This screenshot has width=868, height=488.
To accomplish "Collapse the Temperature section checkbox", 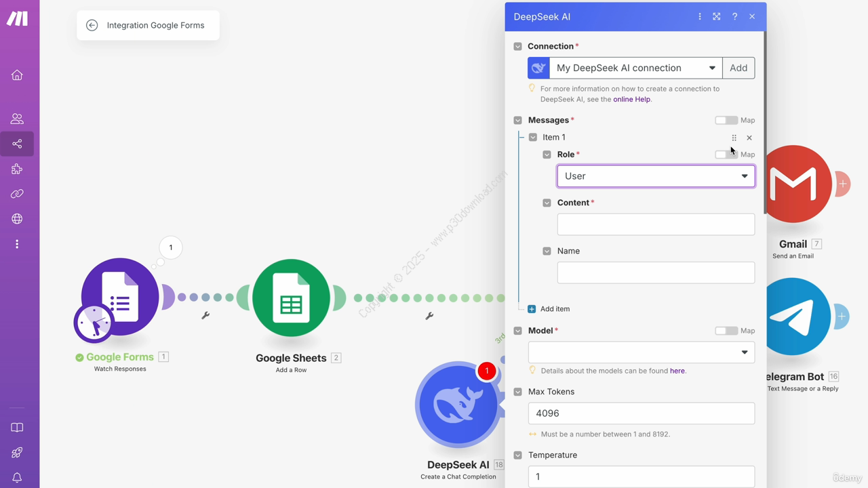I will 518,455.
